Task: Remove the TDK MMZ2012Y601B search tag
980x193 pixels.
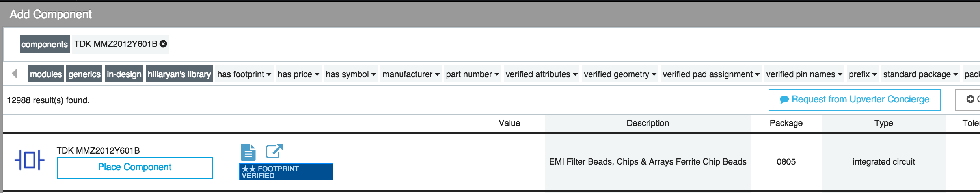Action: [x=163, y=44]
